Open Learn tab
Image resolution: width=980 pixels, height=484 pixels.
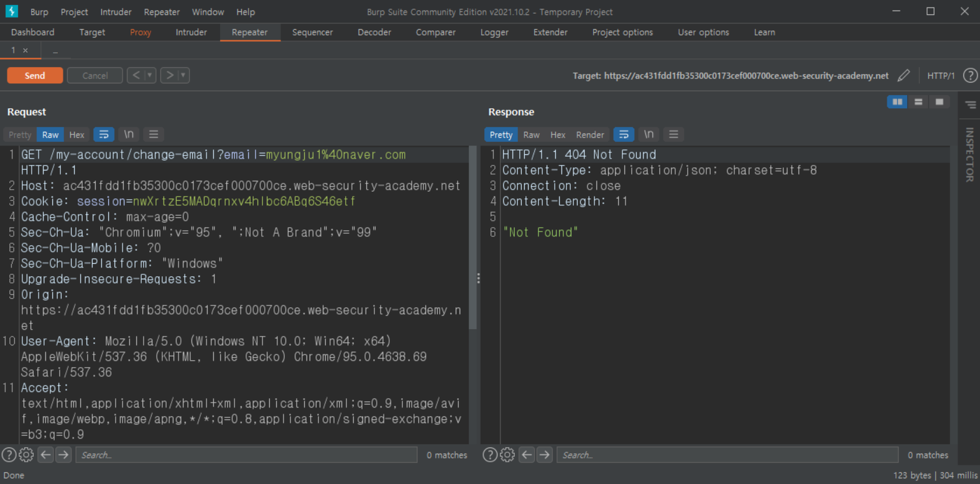[764, 32]
